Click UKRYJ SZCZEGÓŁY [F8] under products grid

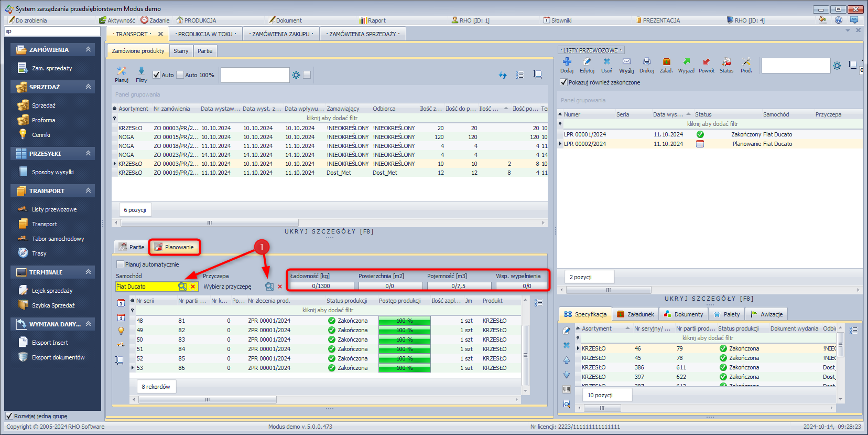[329, 231]
